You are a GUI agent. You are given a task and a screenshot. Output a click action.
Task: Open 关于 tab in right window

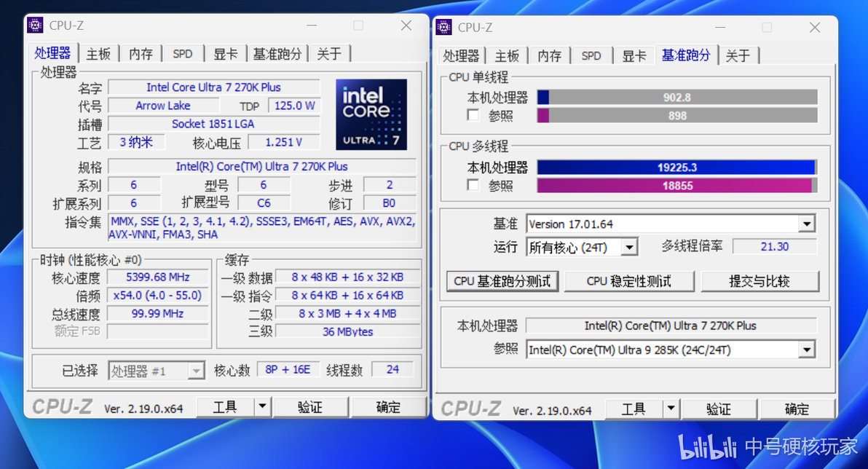coord(738,56)
